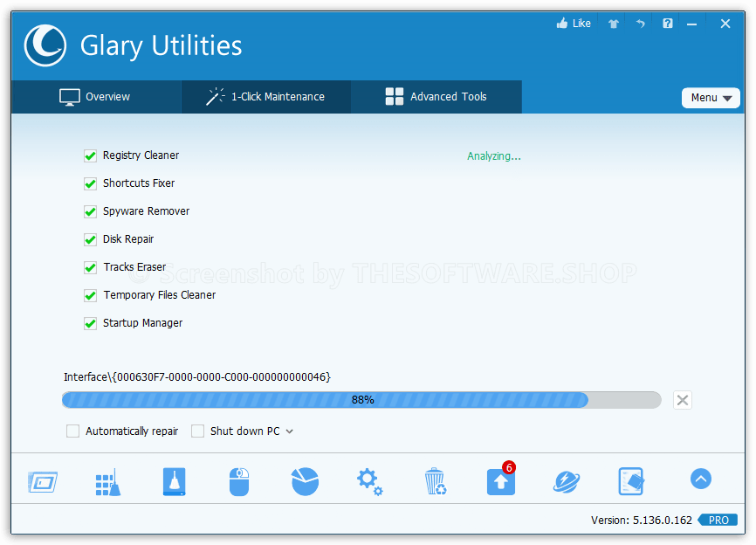Screen dimensions: 756x545
Task: Open the Startup Manager window icon in dock
Action: pyautogui.click(x=43, y=481)
